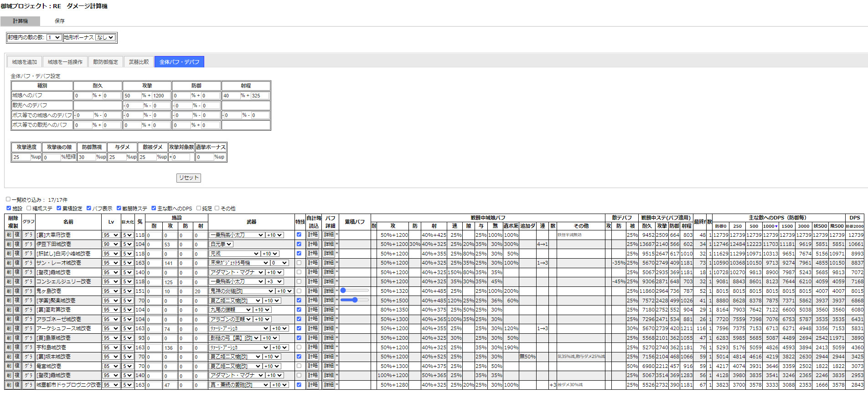Viewport: 868px width, 403px height.
Task: Open the グラ graph for 竜宮城改壱
Action: coord(28,366)
